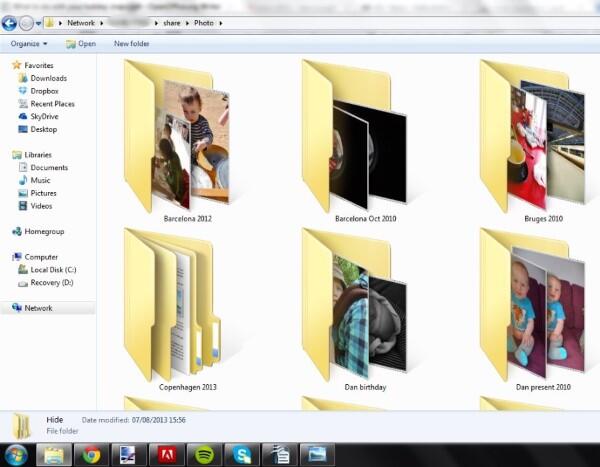Launch Google Chrome from the taskbar

[91, 455]
